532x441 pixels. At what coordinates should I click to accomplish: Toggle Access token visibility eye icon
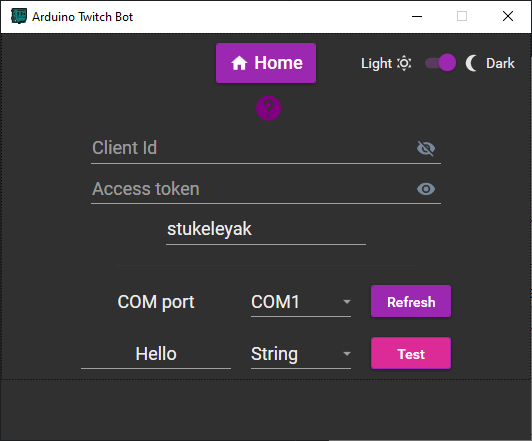pyautogui.click(x=426, y=189)
